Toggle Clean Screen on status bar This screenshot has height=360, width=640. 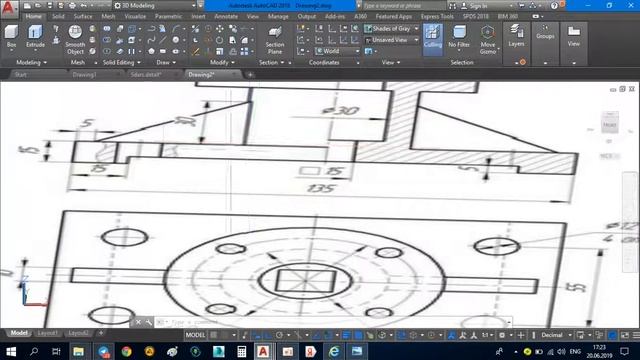click(x=625, y=335)
